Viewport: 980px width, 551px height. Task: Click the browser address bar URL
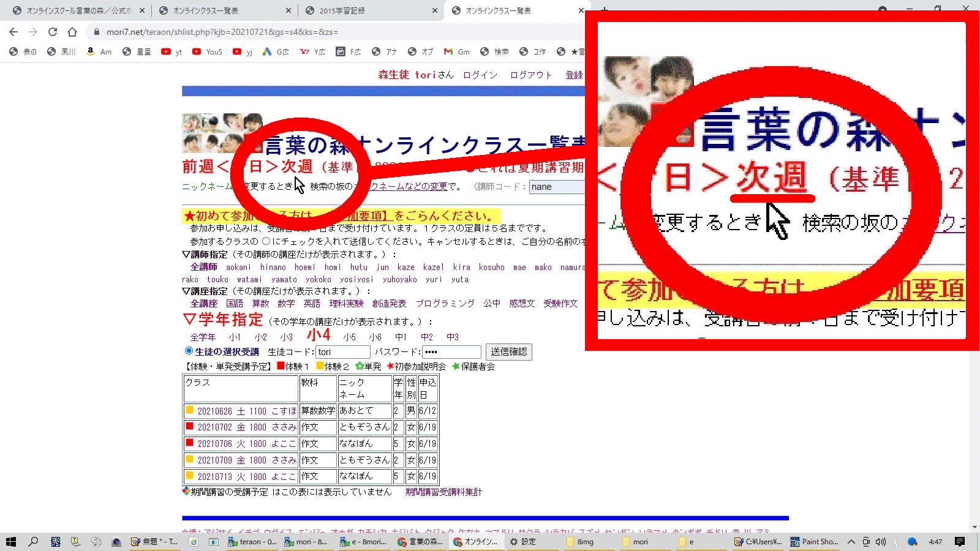(222, 32)
